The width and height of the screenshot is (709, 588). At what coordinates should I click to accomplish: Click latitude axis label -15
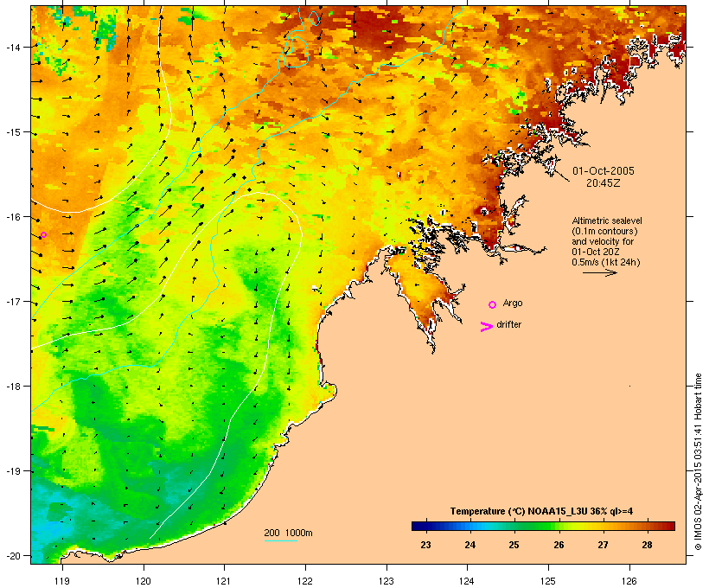[12, 132]
